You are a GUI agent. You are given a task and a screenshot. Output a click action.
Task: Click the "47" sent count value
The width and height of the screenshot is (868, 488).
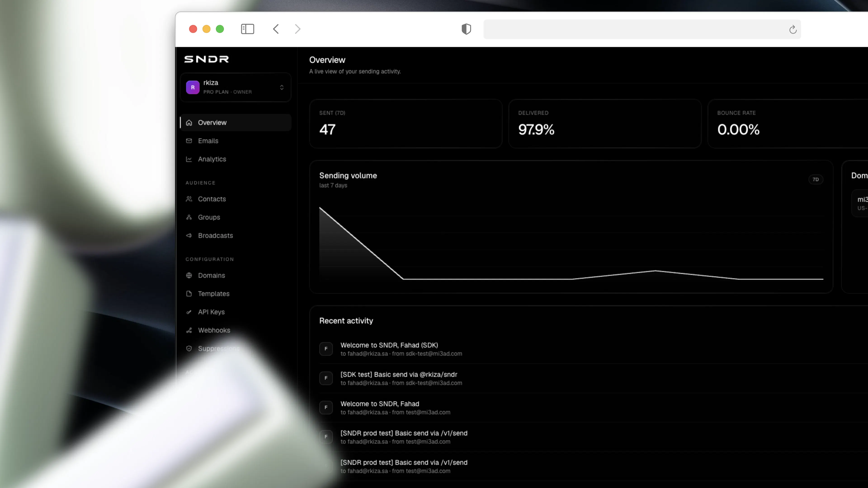click(327, 130)
